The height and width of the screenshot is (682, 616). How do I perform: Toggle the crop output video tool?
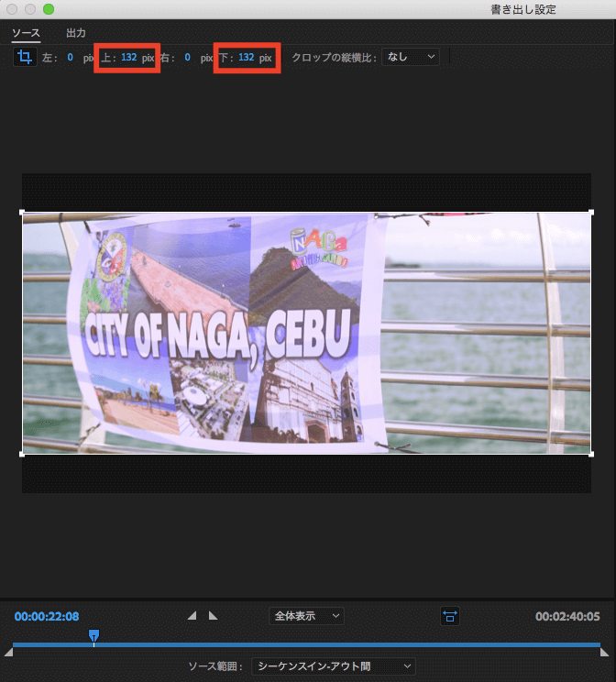click(x=25, y=57)
